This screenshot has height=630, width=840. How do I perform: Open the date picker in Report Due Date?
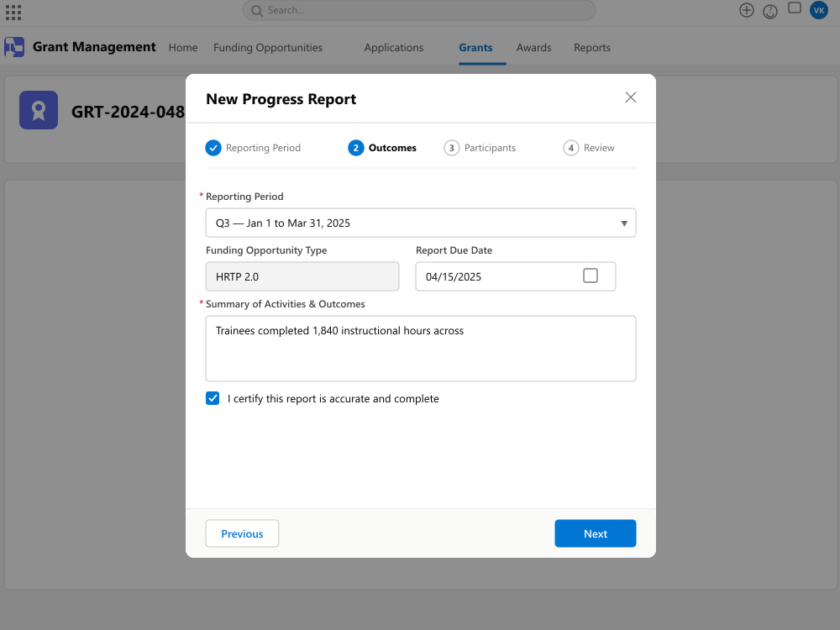point(591,276)
